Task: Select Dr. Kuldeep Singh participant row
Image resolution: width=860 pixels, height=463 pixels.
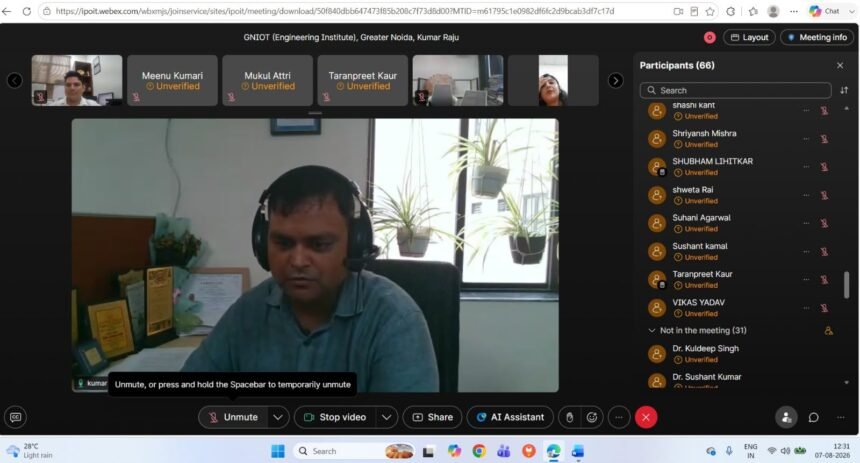Action: [x=738, y=354]
